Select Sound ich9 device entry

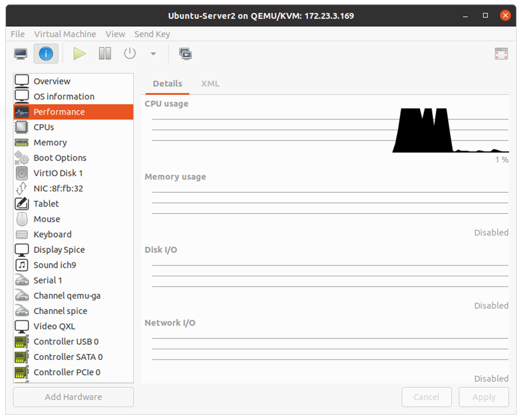pyautogui.click(x=54, y=265)
